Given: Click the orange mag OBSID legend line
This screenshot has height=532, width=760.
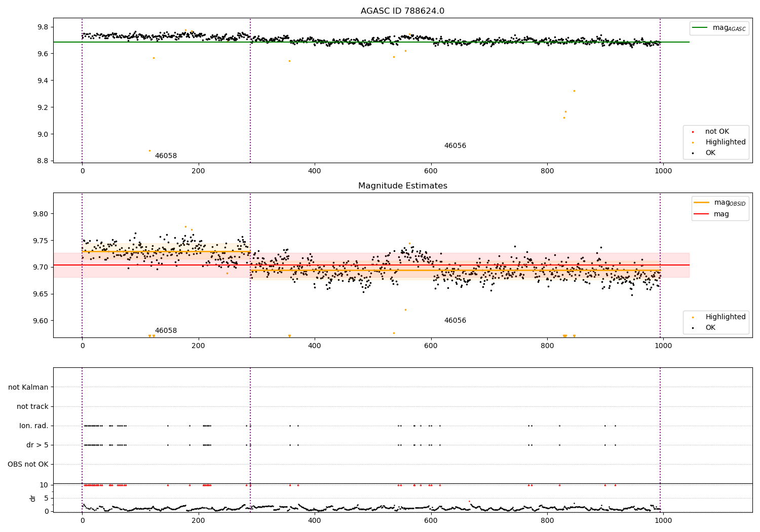Looking at the screenshot, I should (x=702, y=202).
